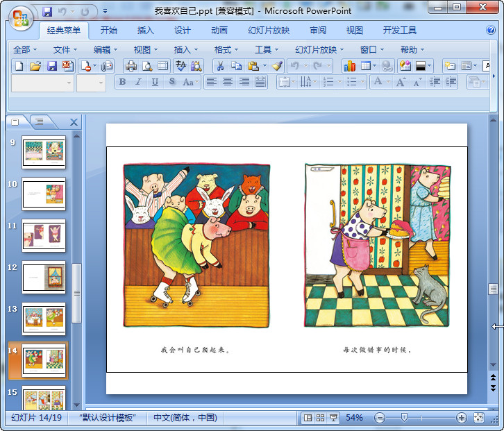Switch to 审阅 ribbon tab
504x431 pixels.
[317, 31]
